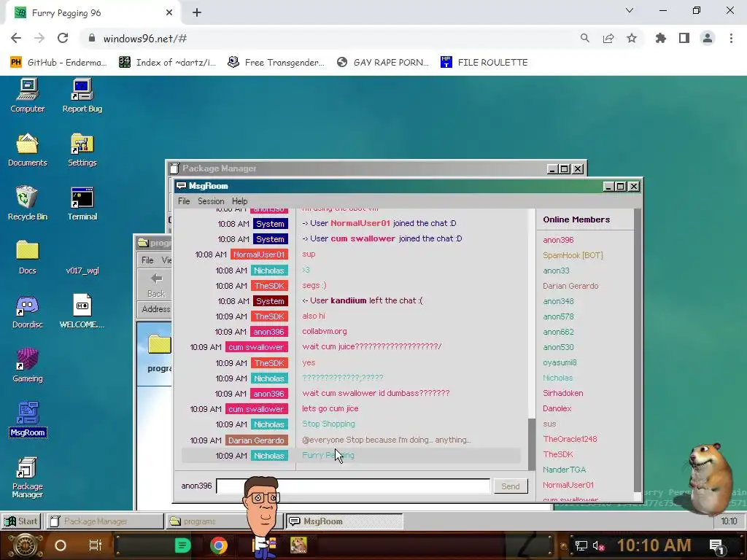The image size is (747, 560).
Task: Click the Windows 96 Start button
Action: (x=21, y=521)
